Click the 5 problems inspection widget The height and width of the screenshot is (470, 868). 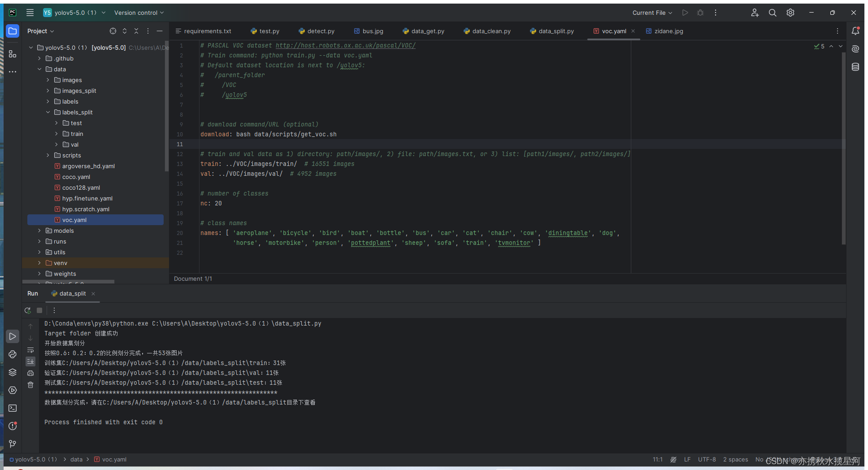820,46
